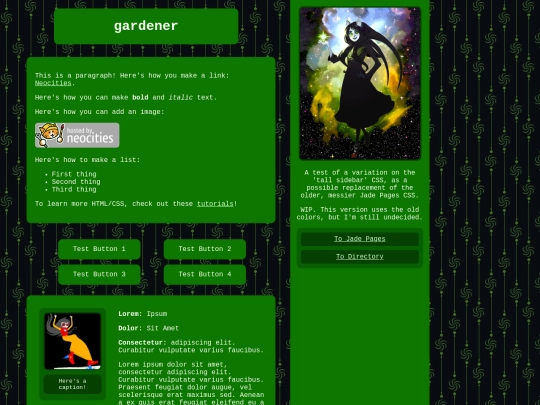Click the dancing character image above the caption
540x405 pixels.
click(x=72, y=341)
